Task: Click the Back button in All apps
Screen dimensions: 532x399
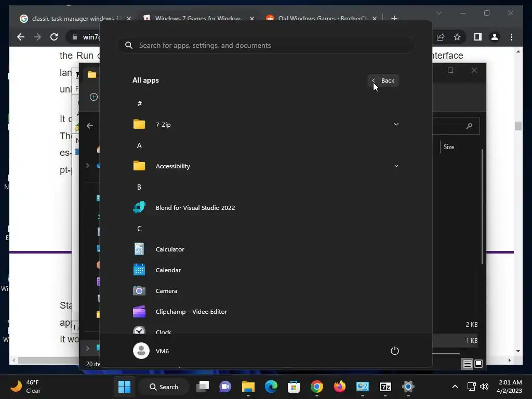Action: click(x=383, y=81)
